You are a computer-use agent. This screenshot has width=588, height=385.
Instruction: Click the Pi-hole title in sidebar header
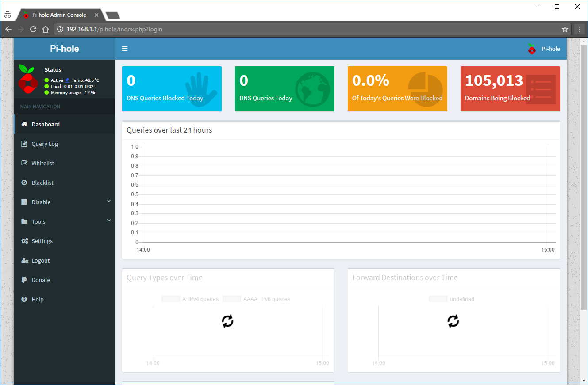click(65, 49)
